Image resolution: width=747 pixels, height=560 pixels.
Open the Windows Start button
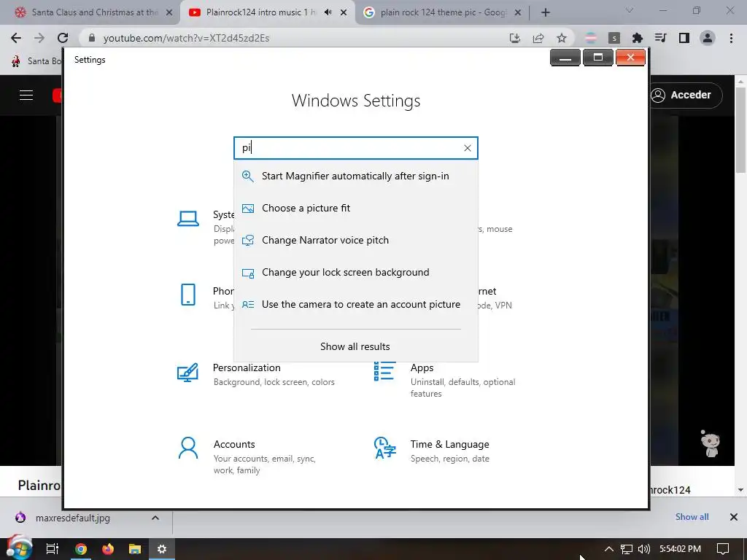(19, 548)
